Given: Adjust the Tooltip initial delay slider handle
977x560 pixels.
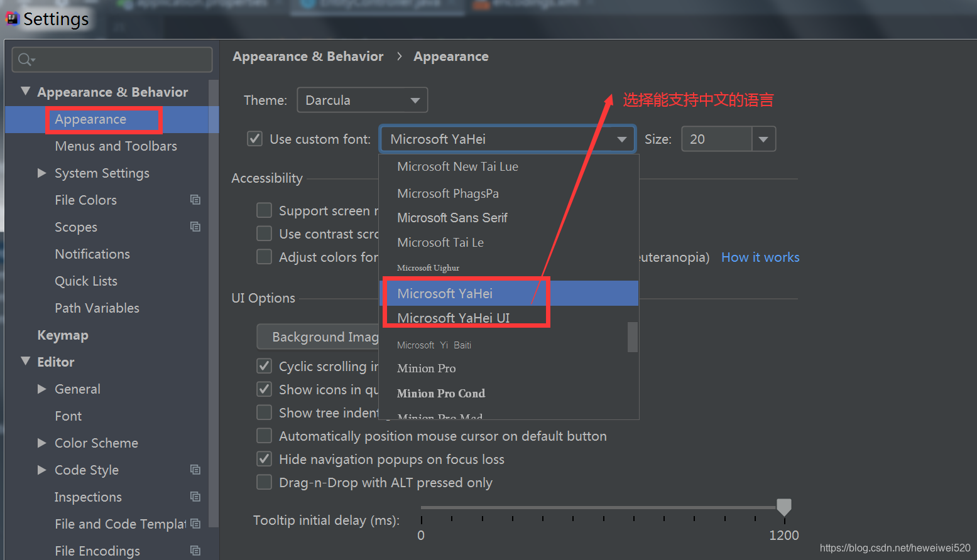Looking at the screenshot, I should tap(784, 507).
